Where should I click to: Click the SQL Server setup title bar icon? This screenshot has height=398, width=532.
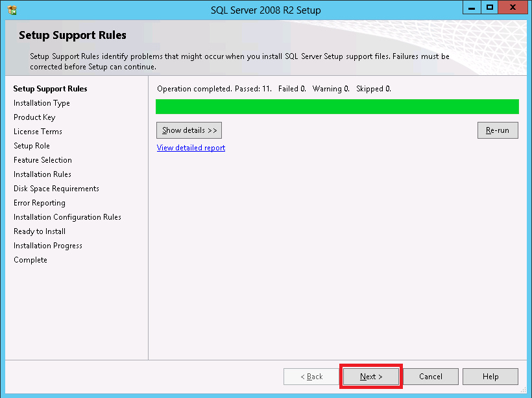(12, 10)
